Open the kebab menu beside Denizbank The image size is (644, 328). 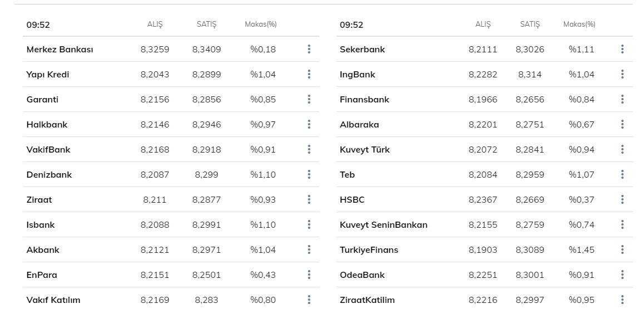(x=309, y=174)
